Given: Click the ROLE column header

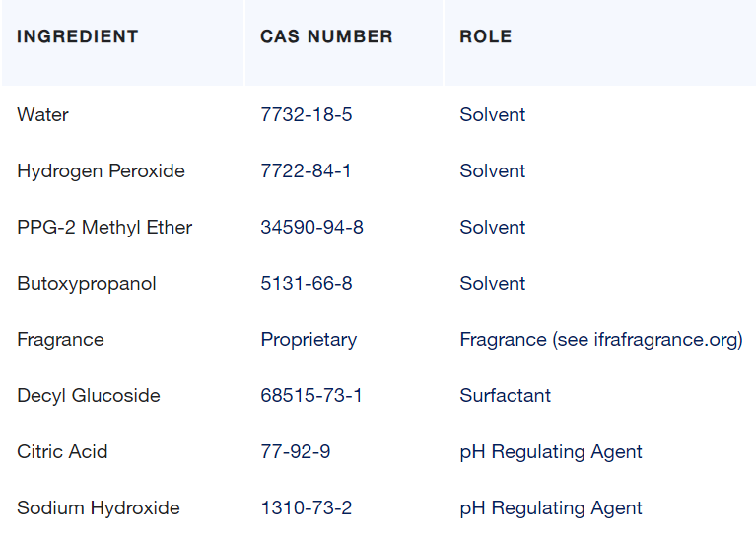Looking at the screenshot, I should click(x=485, y=36).
